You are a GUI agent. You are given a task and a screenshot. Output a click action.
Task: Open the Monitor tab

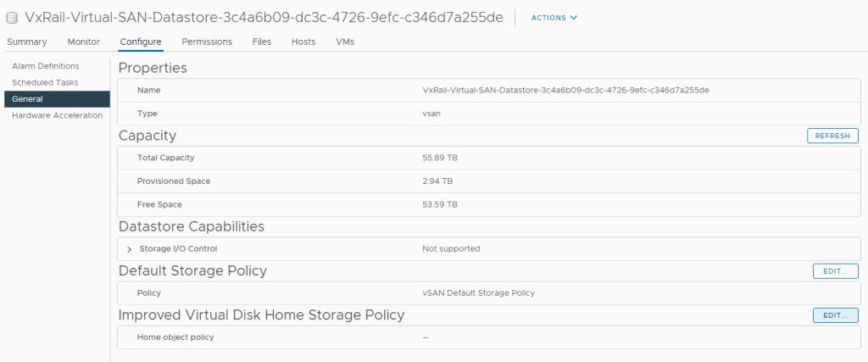[83, 42]
